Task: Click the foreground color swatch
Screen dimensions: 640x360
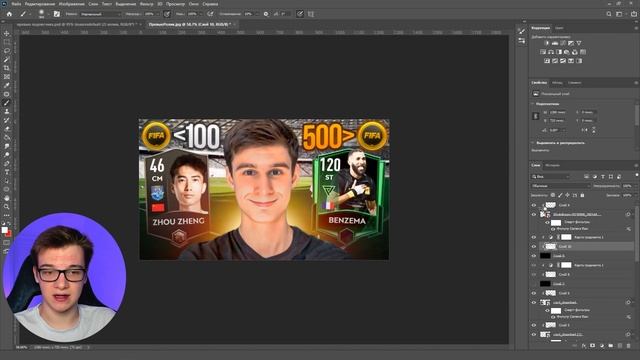Action: coord(4,230)
